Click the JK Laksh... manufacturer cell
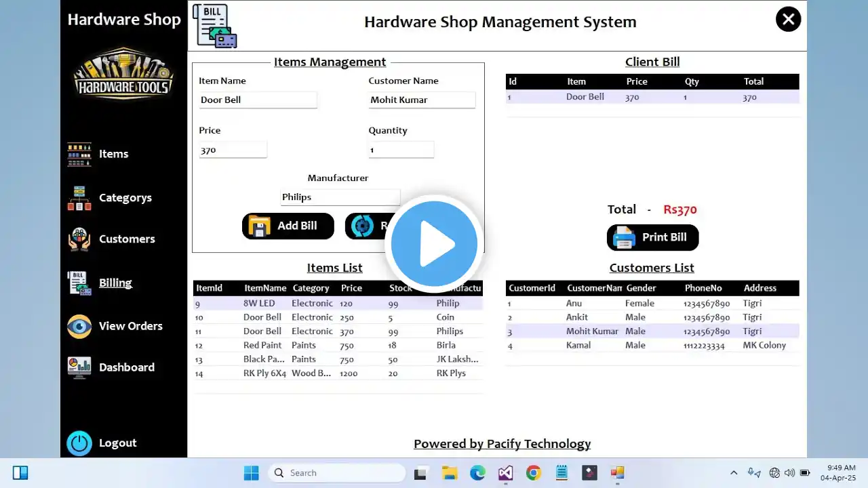This screenshot has width=868, height=488. click(x=458, y=359)
